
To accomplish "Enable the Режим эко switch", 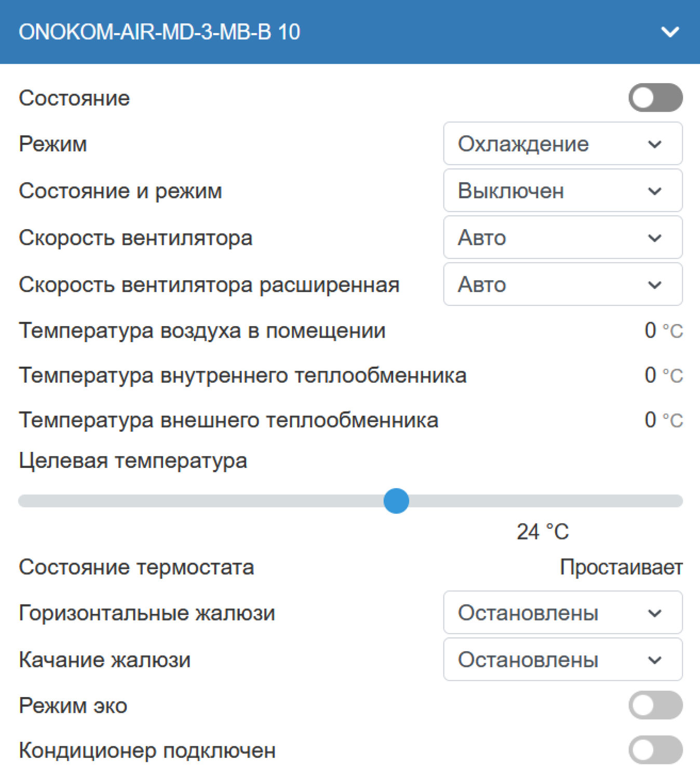I will click(655, 705).
